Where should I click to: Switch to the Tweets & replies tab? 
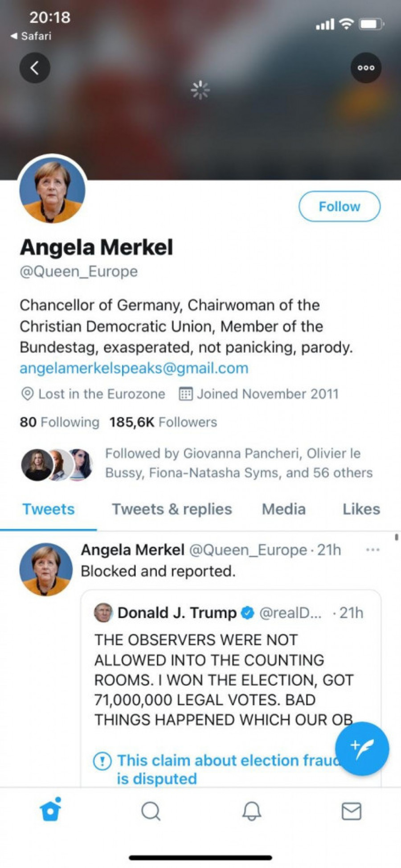[x=172, y=509]
